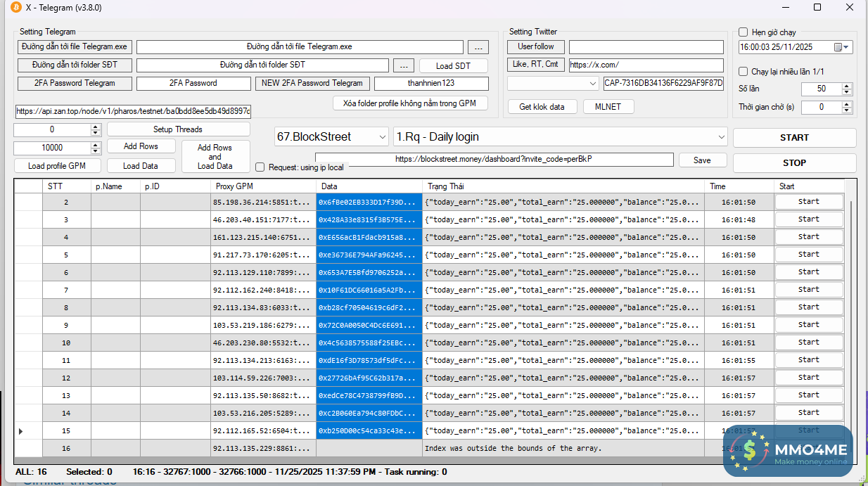Click the STOP button
The image size is (868, 486).
pos(794,162)
